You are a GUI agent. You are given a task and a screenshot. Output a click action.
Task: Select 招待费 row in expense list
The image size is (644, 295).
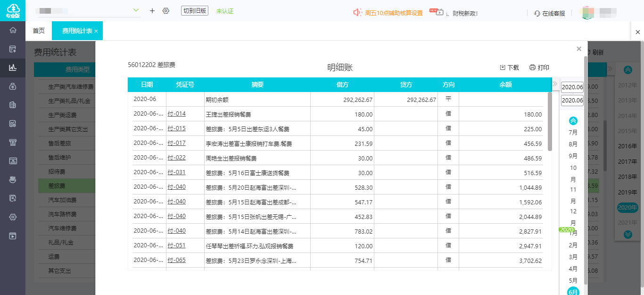pyautogui.click(x=66, y=172)
